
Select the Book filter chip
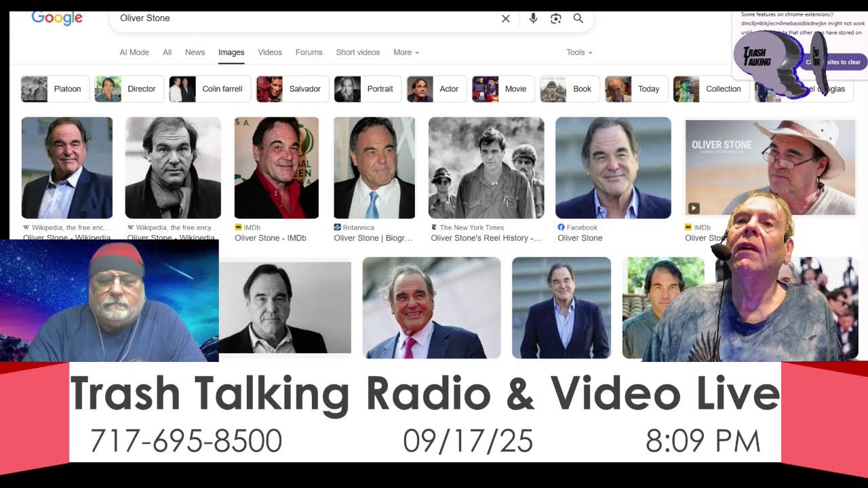(570, 89)
